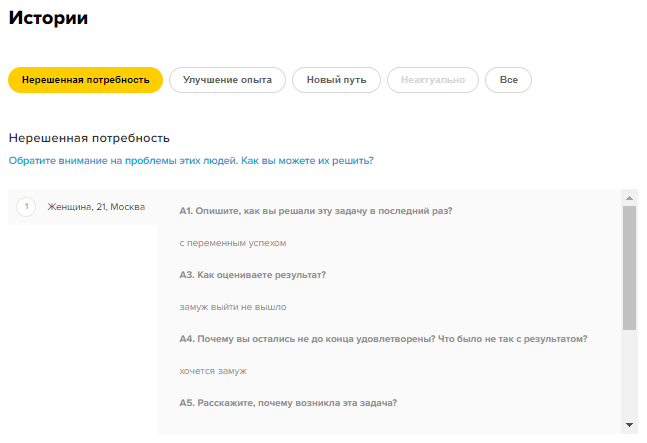Open the Новый путь filter
The image size is (647, 443).
click(x=336, y=80)
